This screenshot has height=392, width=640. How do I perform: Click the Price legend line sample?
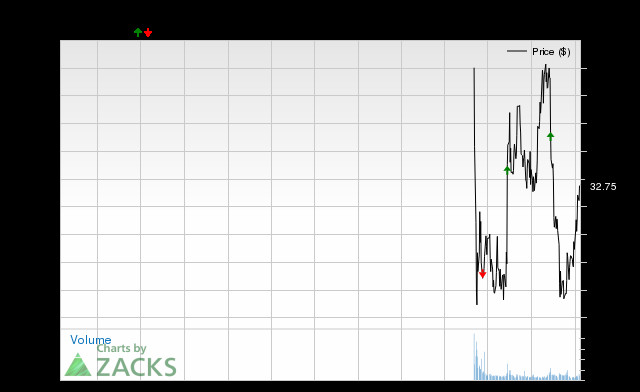click(x=517, y=51)
